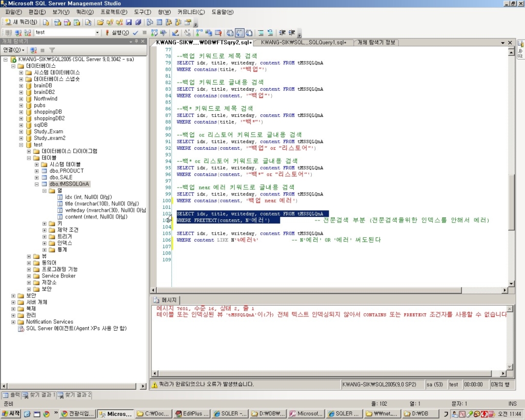The width and height of the screenshot is (525, 420).
Task: Click the C:\Doc... taskbar button
Action: tap(154, 414)
